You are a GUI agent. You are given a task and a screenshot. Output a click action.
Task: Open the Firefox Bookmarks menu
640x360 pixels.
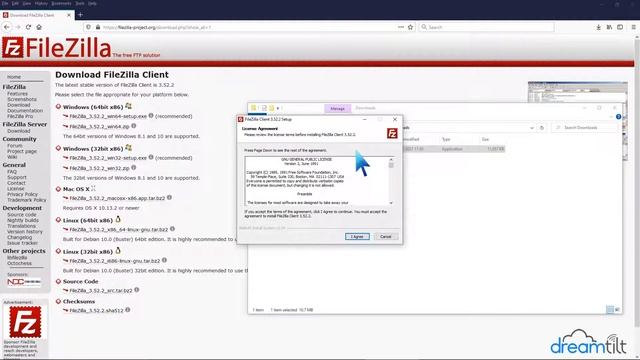(x=61, y=3)
